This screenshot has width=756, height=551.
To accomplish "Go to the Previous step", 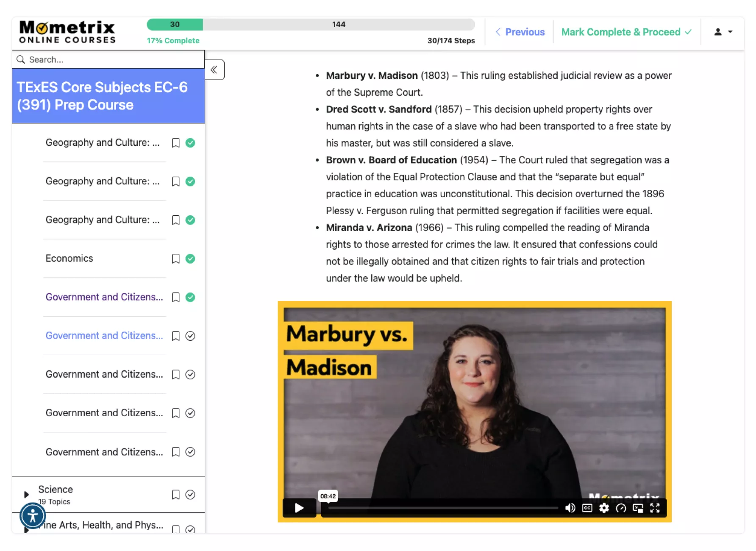I will [520, 32].
